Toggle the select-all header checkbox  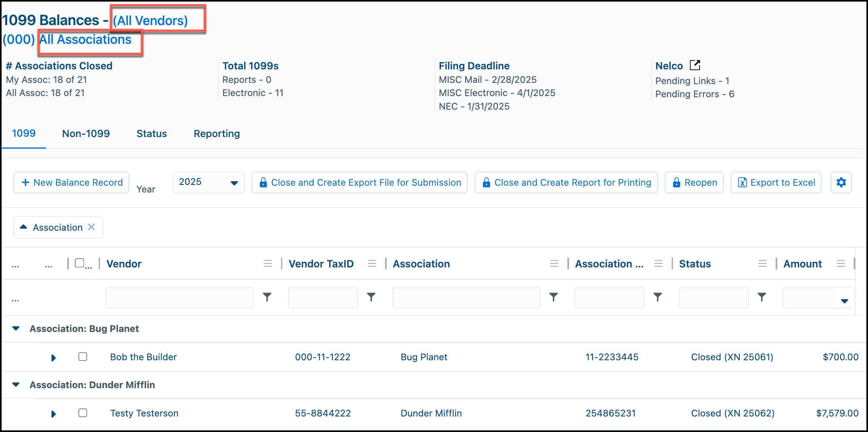[80, 263]
